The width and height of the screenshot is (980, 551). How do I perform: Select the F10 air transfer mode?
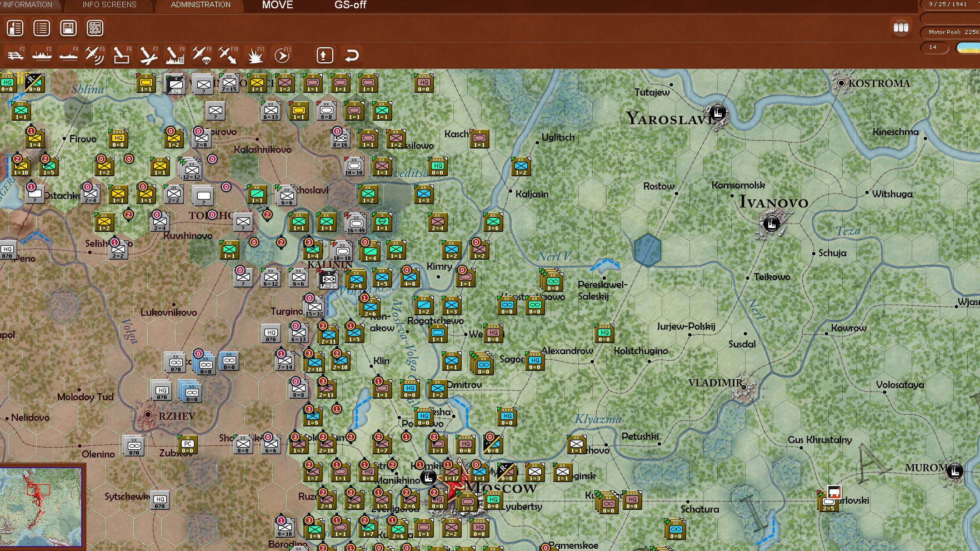point(228,55)
